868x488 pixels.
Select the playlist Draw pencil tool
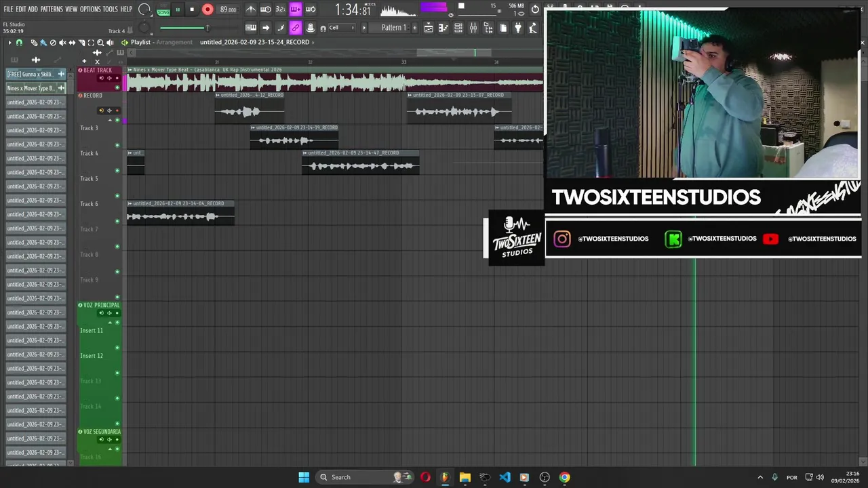point(34,43)
